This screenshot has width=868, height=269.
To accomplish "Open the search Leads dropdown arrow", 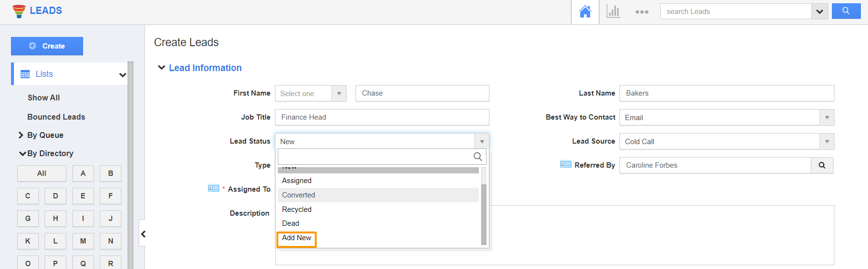I will [x=820, y=12].
